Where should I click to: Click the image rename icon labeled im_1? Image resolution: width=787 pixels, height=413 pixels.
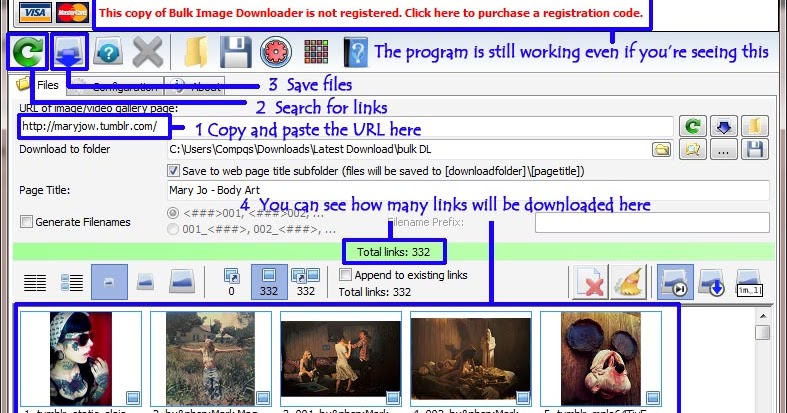[x=749, y=283]
